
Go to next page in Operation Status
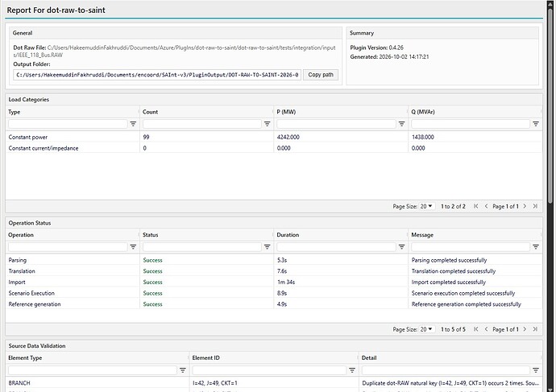[525, 329]
